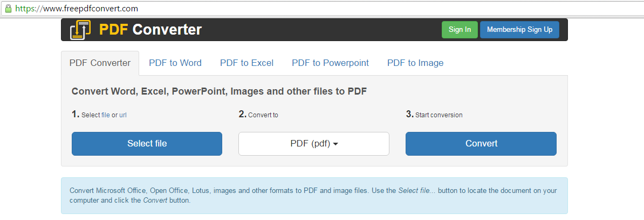Select the PDF Converter tab
The image size is (644, 220).
[x=100, y=63]
